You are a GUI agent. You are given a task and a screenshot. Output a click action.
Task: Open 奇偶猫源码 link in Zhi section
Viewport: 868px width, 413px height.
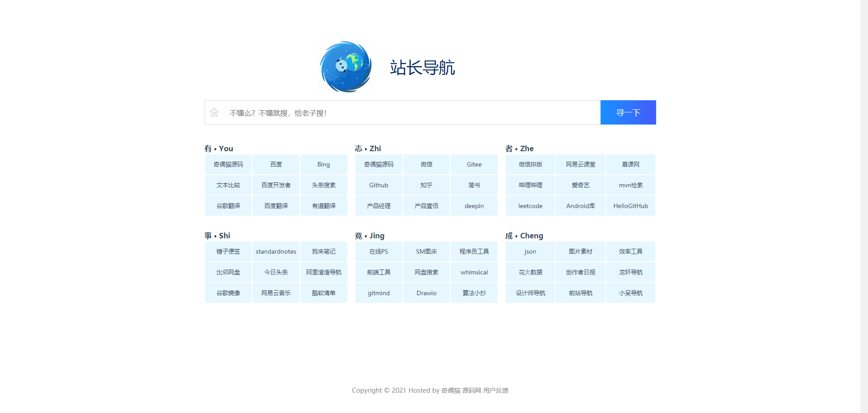pyautogui.click(x=379, y=164)
